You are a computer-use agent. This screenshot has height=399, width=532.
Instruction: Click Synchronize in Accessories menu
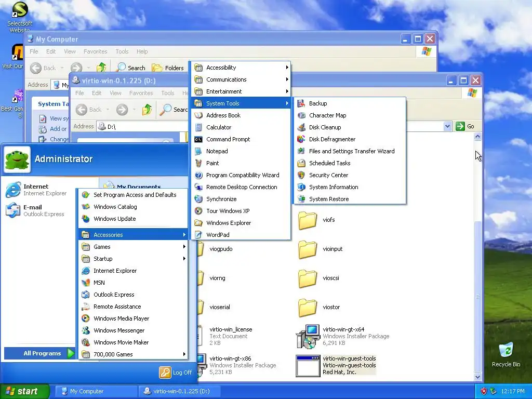coord(241,199)
